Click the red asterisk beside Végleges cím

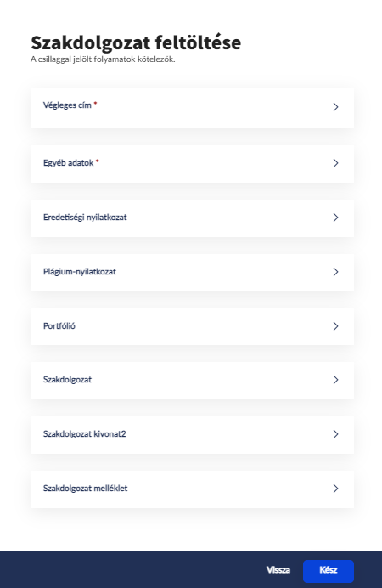click(x=95, y=103)
